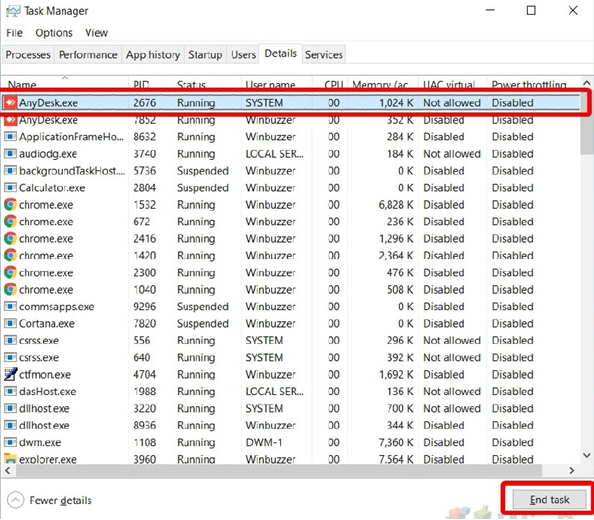Click the Chrome icon for PID 1040

(x=11, y=289)
